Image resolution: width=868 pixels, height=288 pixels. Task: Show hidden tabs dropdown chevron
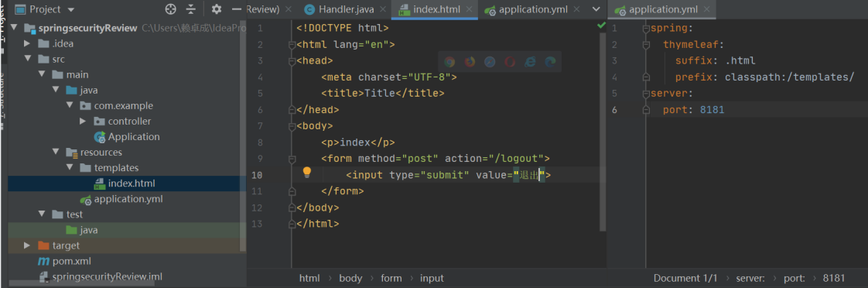[596, 9]
